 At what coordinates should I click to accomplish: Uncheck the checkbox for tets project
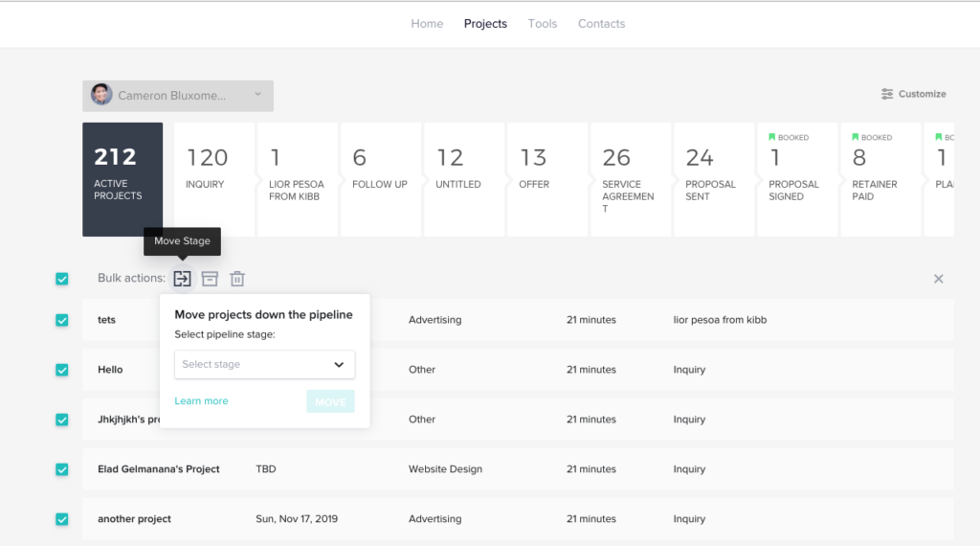click(x=62, y=320)
